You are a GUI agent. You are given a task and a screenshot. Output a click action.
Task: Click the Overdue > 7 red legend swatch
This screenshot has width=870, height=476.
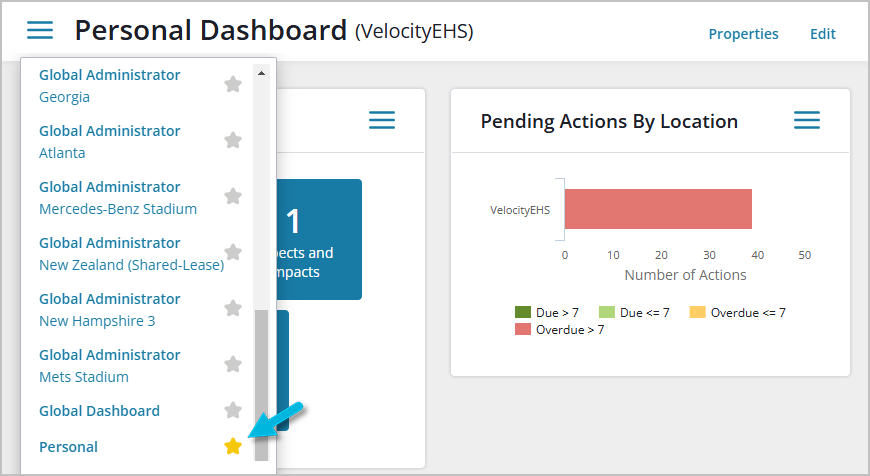pos(522,329)
